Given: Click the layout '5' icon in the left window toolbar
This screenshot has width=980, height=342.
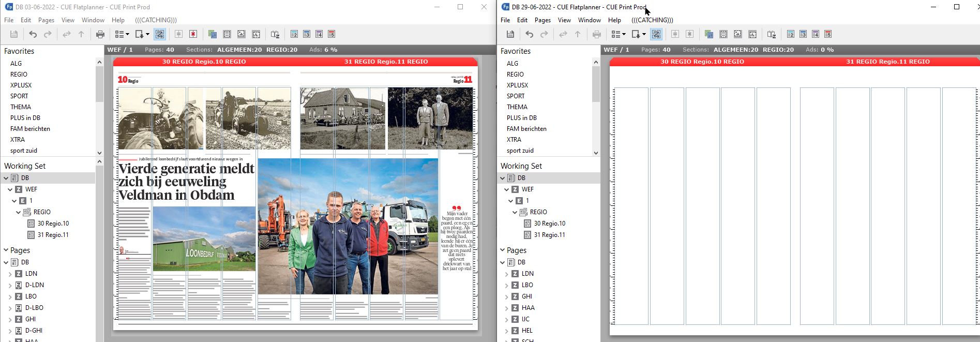Looking at the screenshot, I should coord(331,34).
